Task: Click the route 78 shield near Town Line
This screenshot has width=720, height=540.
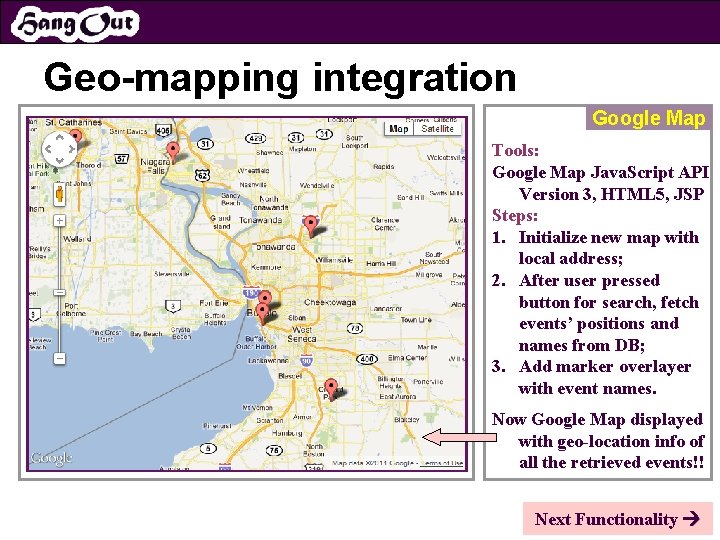Action: (x=355, y=328)
